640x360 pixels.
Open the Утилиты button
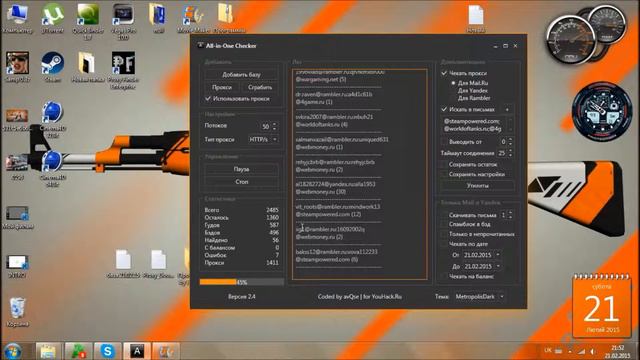coord(477,185)
